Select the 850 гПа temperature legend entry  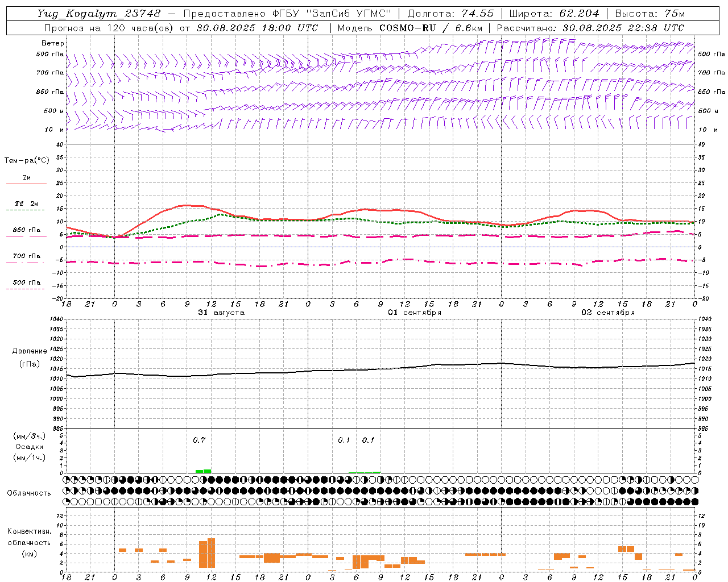27,230
